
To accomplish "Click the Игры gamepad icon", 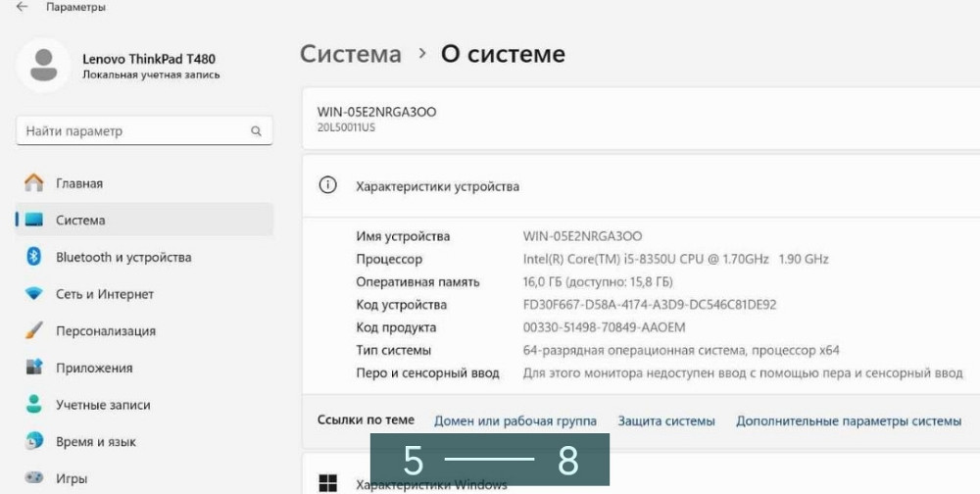I will pyautogui.click(x=33, y=478).
